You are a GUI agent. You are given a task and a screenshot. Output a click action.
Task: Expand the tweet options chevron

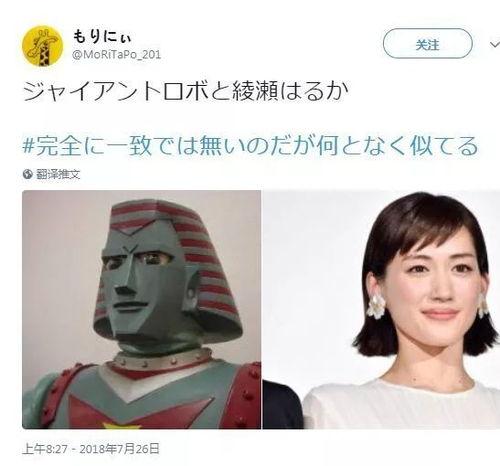[x=495, y=44]
